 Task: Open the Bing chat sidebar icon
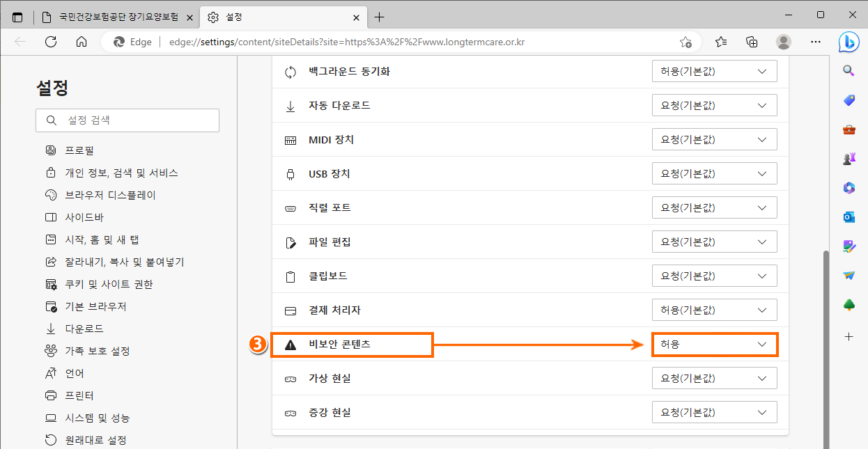coord(848,42)
